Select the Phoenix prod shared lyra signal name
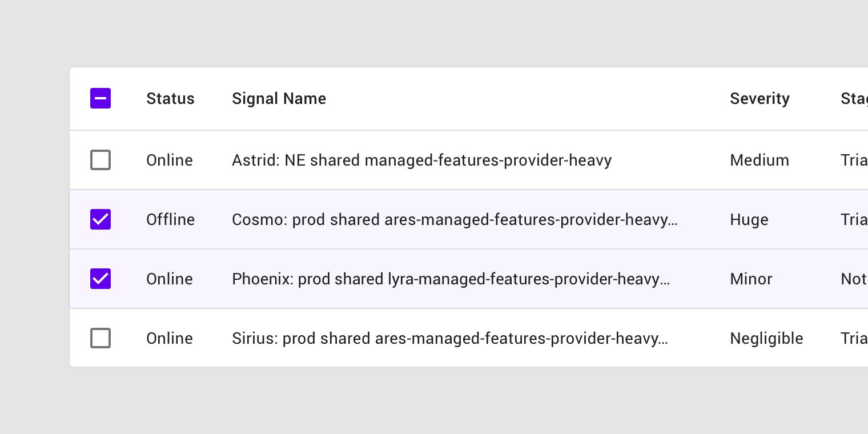Image resolution: width=868 pixels, height=434 pixels. [451, 279]
